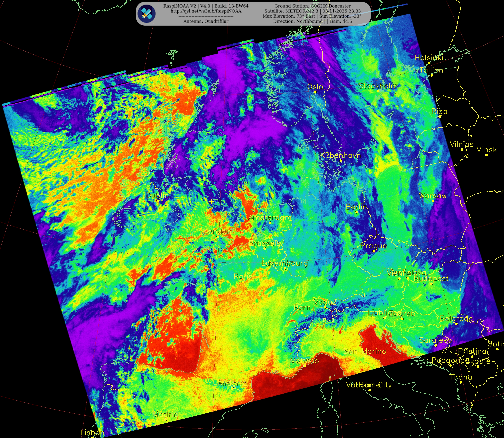Viewport: 504px width, 438px height.
Task: Click the Dublin city marker dot
Action: click(157, 201)
